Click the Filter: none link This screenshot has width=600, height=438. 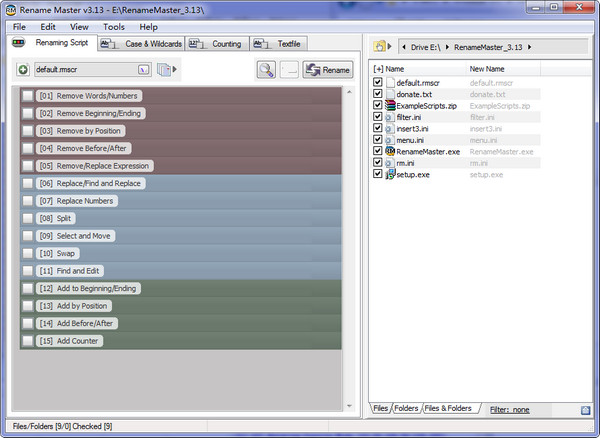tap(510, 410)
